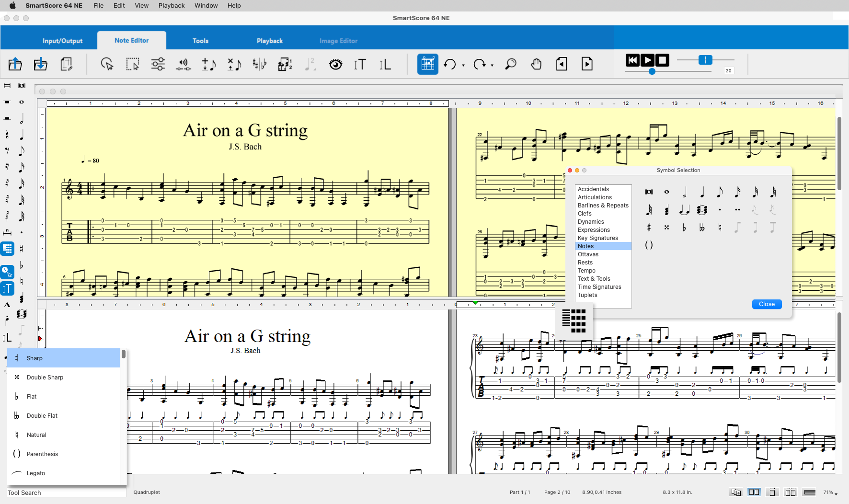The height and width of the screenshot is (504, 849).
Task: Select Articulations category in Symbol Selection
Action: (x=603, y=197)
